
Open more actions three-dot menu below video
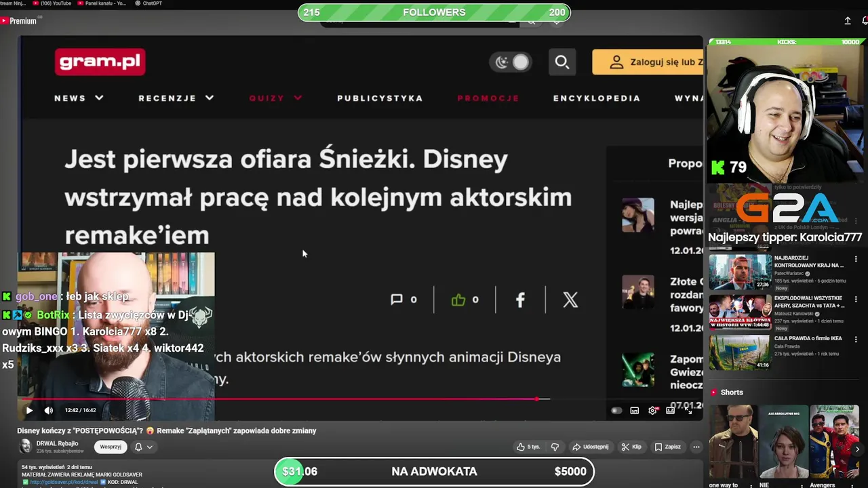click(696, 447)
